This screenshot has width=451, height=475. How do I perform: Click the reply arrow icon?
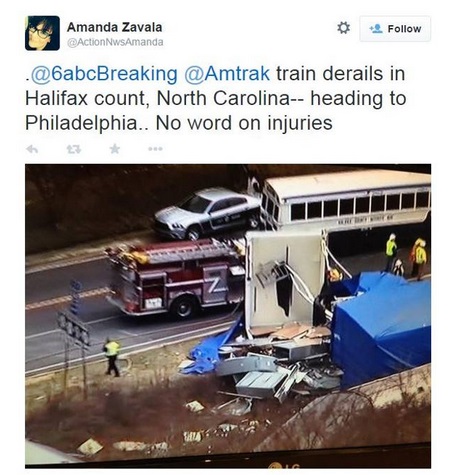(x=32, y=149)
